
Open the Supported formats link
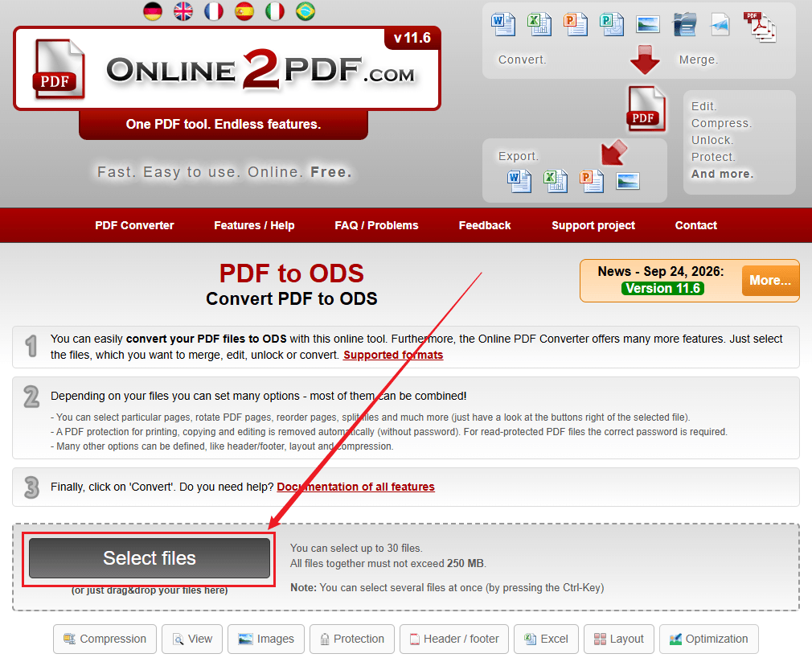coord(393,355)
